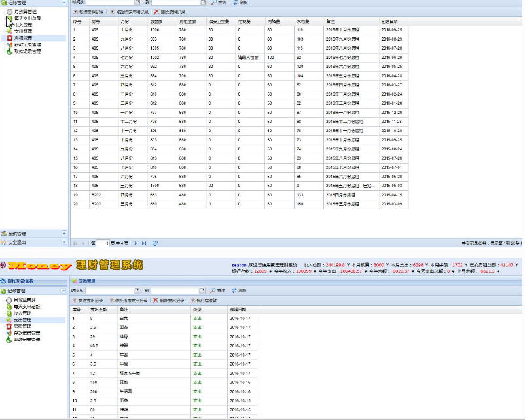Click 查询 search button in 支出管理 panel
This screenshot has height=420, width=525.
tap(218, 290)
